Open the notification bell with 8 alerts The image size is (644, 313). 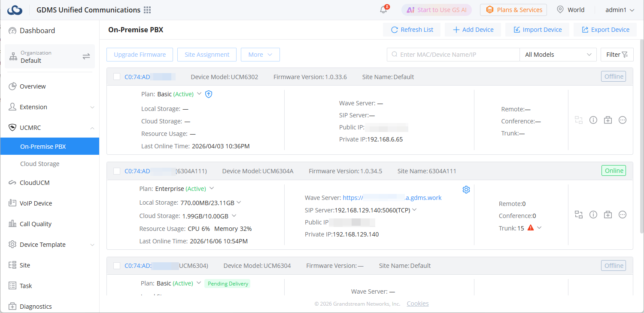pyautogui.click(x=384, y=10)
